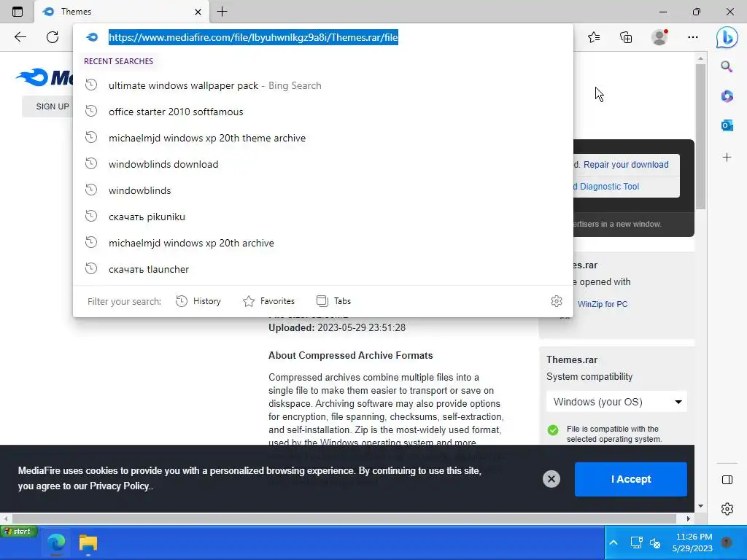The width and height of the screenshot is (747, 560).
Task: Open the clock showing 11:26 PM
Action: [x=693, y=542]
